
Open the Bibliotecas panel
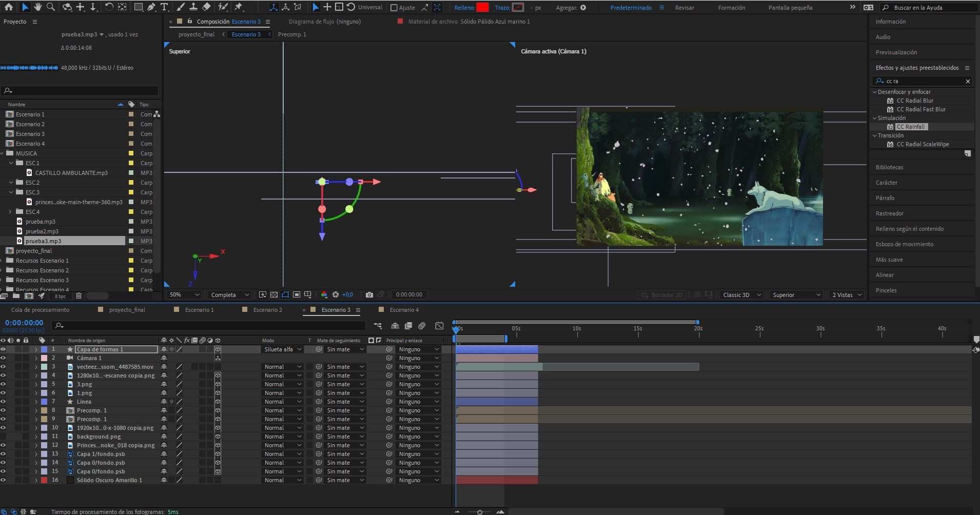point(889,167)
